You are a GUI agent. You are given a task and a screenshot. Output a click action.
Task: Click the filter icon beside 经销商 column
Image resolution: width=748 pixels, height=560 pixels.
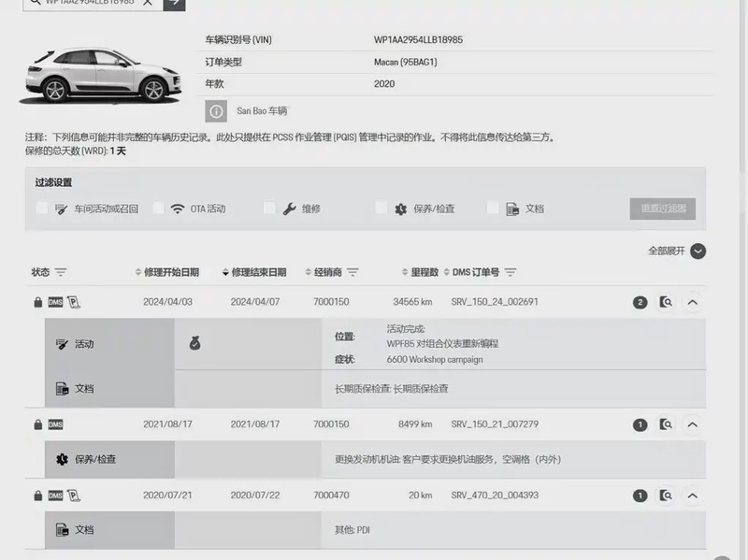click(x=352, y=272)
